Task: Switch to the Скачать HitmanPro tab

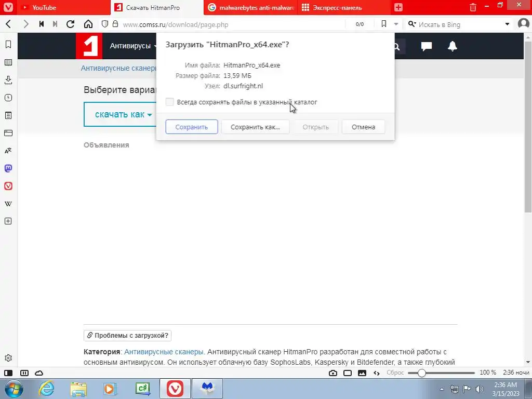Action: coord(157,7)
